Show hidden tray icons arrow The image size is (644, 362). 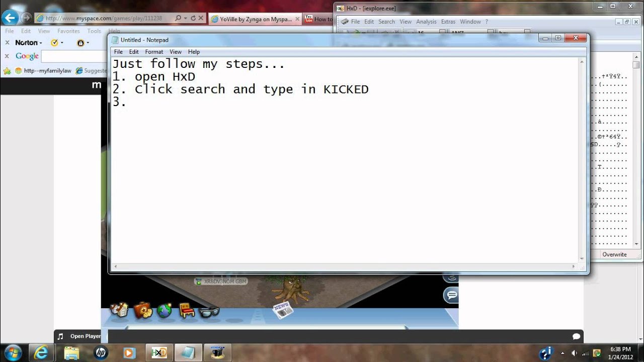562,353
